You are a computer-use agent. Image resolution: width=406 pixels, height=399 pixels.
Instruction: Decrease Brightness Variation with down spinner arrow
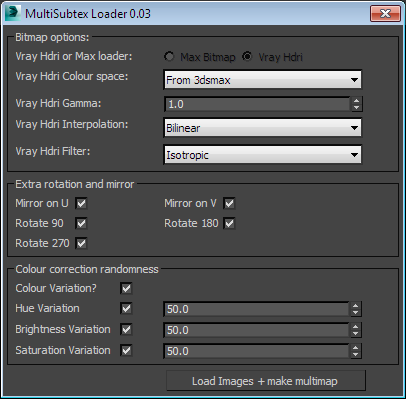click(x=356, y=334)
